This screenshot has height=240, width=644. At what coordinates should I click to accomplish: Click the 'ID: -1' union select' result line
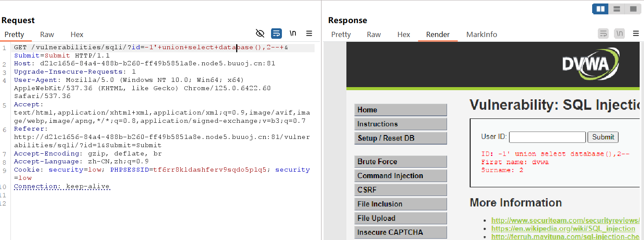coord(555,154)
